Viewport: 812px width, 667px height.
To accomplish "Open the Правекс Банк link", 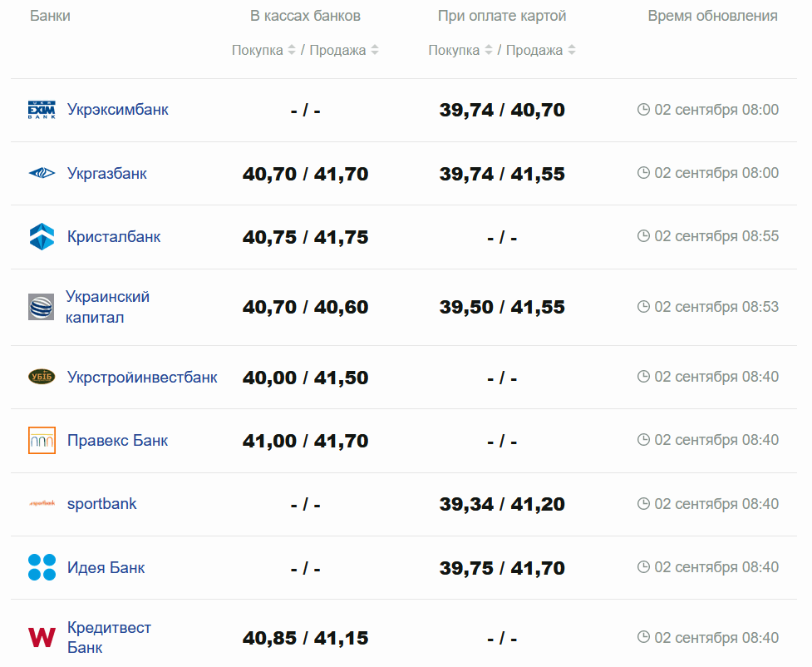I will click(x=117, y=440).
